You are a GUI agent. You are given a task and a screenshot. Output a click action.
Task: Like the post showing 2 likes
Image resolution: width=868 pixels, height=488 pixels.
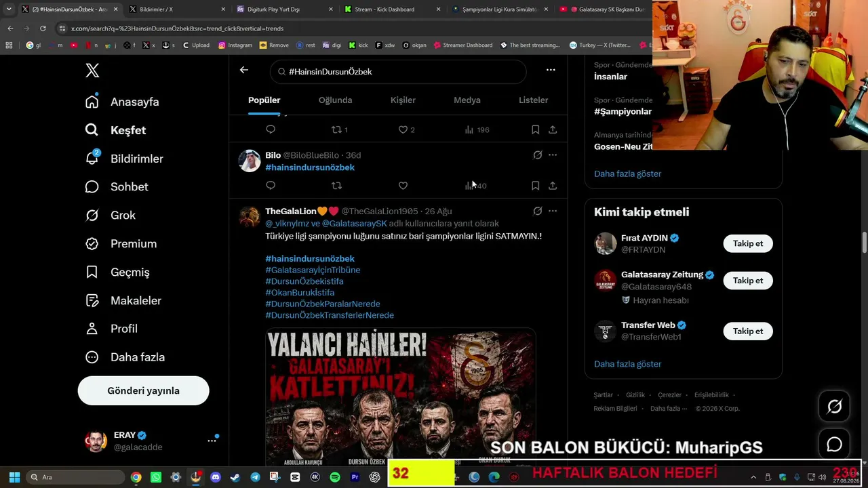[406, 129]
